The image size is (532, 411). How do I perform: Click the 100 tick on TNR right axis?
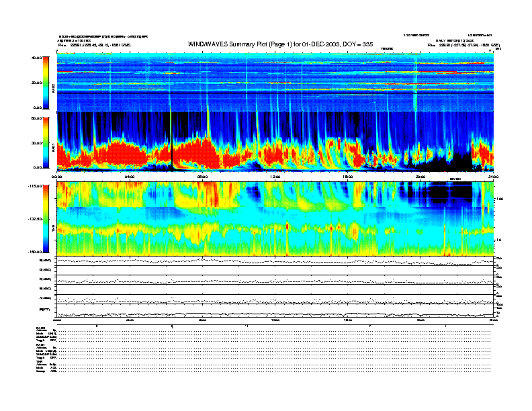[500, 199]
